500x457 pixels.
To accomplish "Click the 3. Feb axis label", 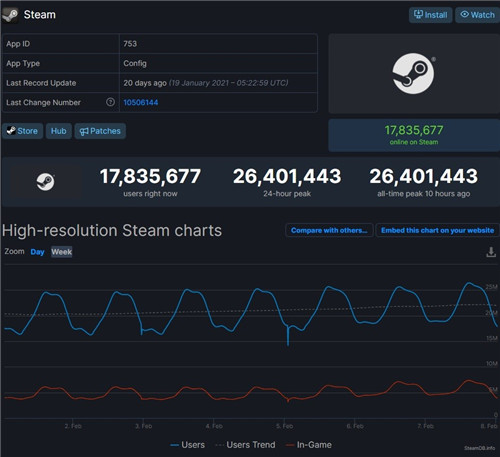I will pos(143,426).
